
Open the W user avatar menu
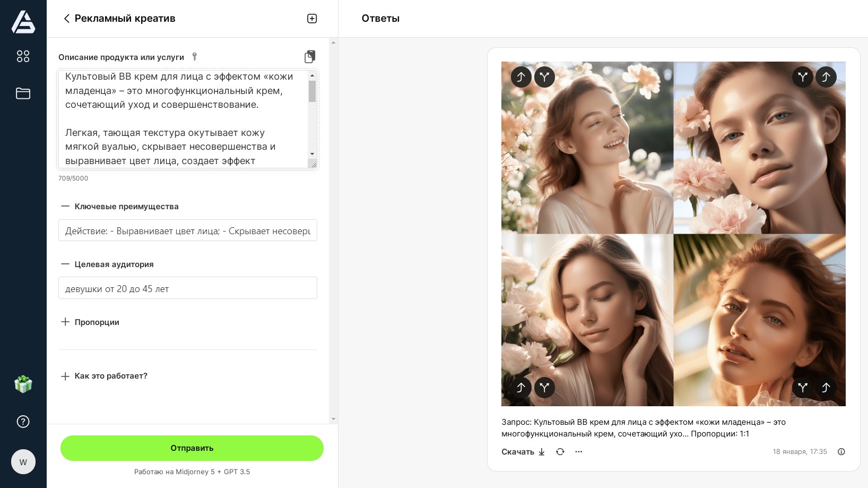23,462
